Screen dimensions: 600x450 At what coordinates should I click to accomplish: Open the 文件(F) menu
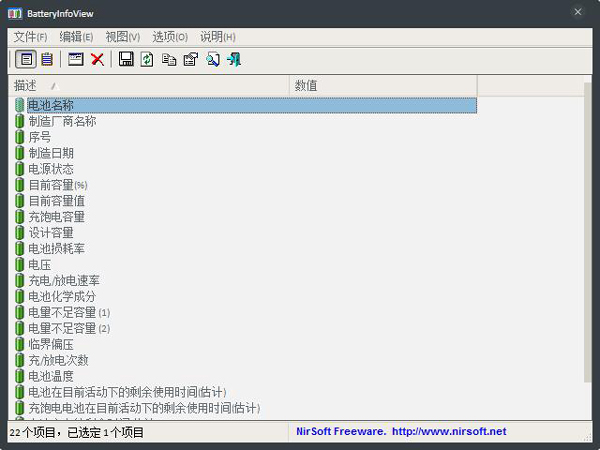pyautogui.click(x=31, y=37)
